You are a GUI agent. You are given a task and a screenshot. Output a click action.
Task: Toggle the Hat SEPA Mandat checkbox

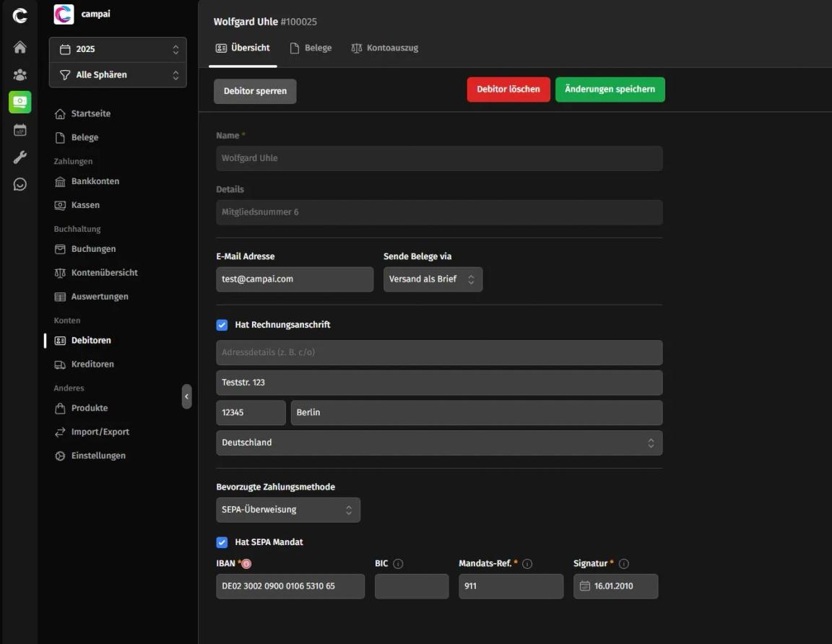click(x=222, y=542)
